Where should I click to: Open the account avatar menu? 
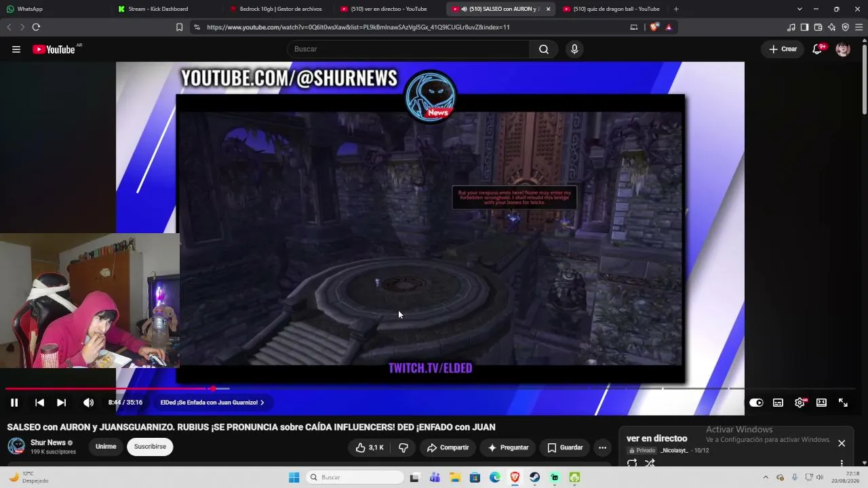pos(843,49)
